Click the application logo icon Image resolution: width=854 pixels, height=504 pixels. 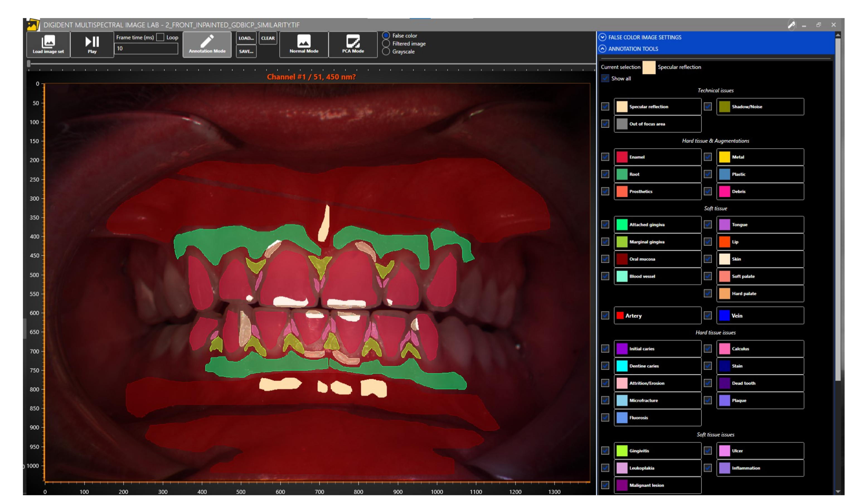point(33,25)
